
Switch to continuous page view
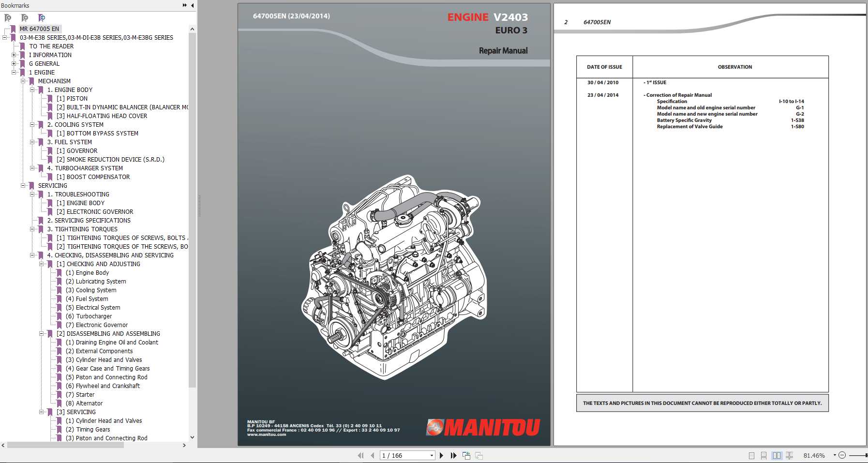[x=763, y=455]
